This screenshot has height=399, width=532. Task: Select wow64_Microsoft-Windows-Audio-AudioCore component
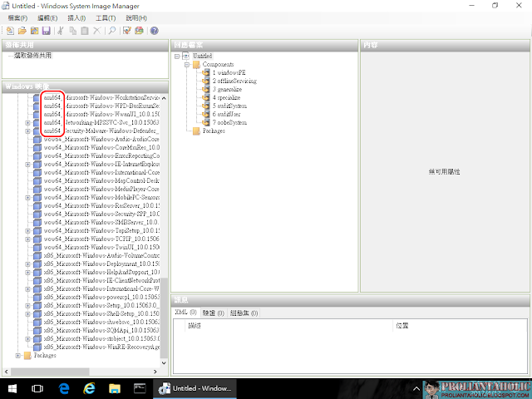(x=101, y=139)
